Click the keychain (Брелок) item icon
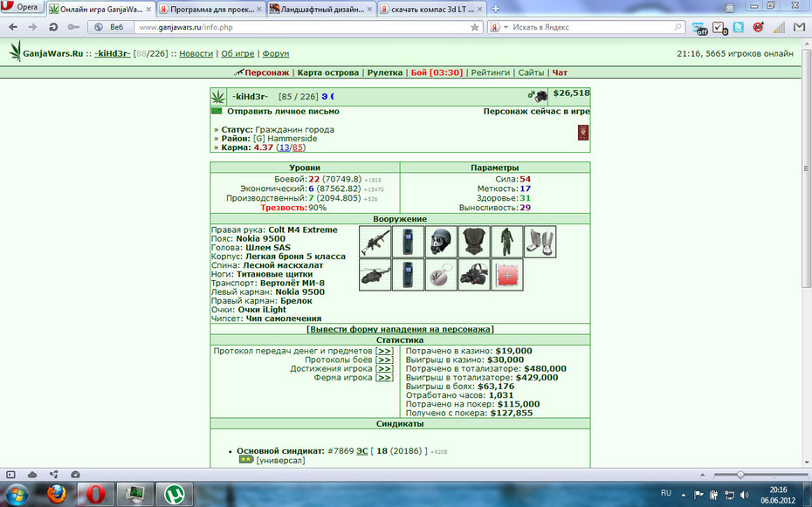This screenshot has width=812, height=507. pos(441,275)
